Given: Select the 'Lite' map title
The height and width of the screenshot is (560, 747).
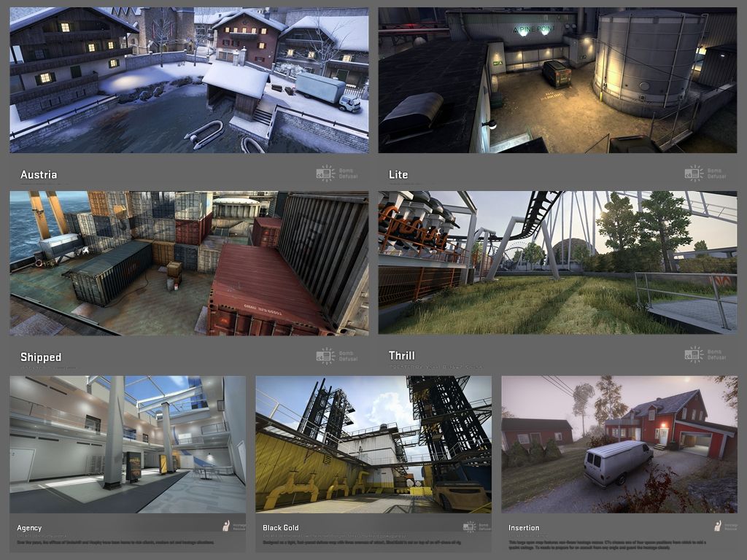Looking at the screenshot, I should (398, 175).
